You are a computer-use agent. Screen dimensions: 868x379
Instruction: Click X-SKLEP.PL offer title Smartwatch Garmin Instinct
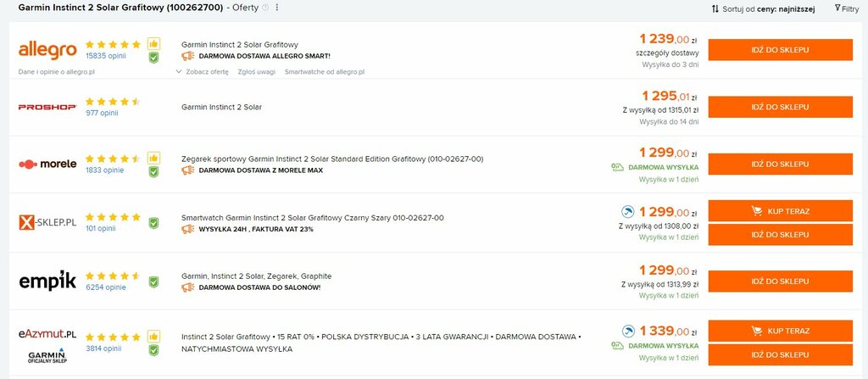click(312, 218)
